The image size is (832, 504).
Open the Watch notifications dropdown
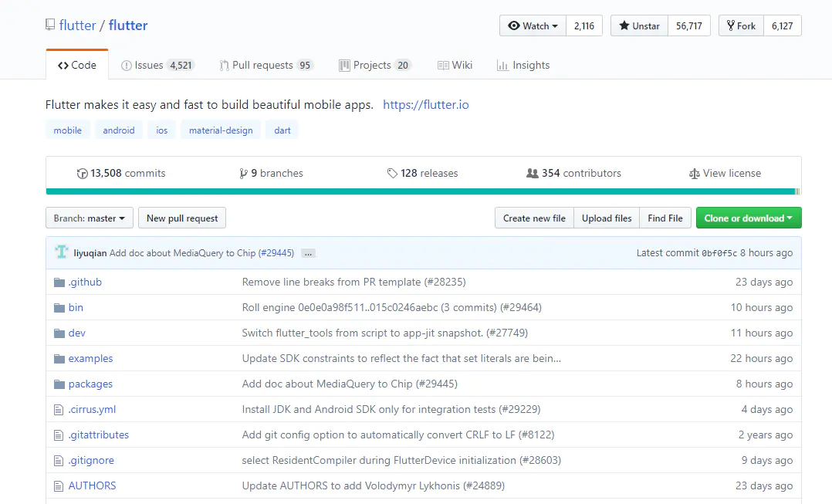tap(533, 25)
